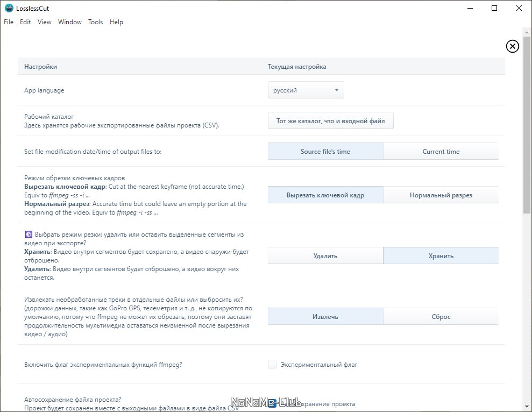Choose 'Извлечь' for unprocessed tracks

click(325, 316)
